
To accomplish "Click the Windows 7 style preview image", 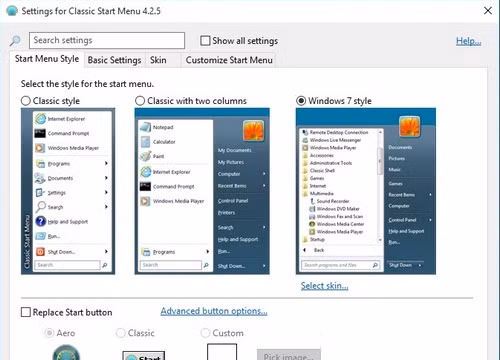I will coord(366,191).
